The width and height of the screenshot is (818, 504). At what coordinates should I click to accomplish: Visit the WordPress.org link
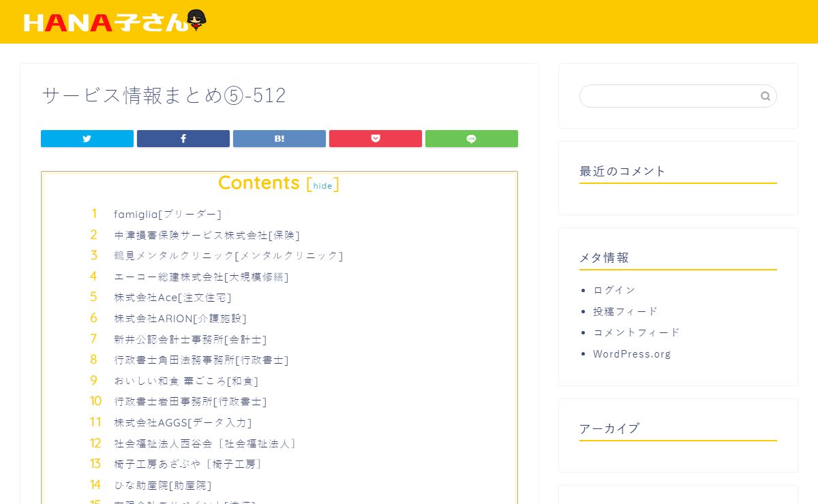tap(632, 354)
